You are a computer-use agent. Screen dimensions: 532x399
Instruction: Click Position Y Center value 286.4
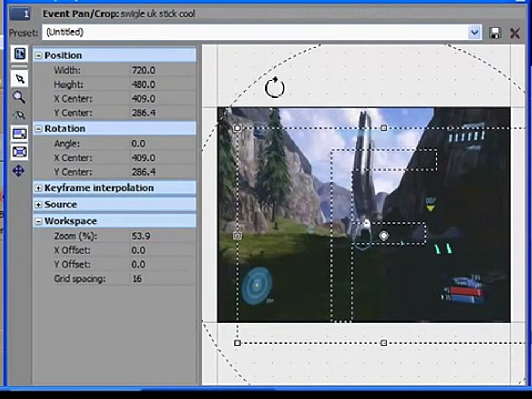click(x=144, y=112)
